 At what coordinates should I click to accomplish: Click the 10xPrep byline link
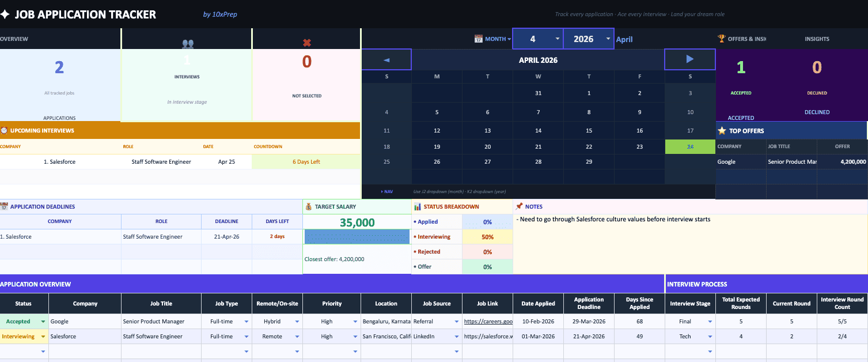(x=220, y=14)
